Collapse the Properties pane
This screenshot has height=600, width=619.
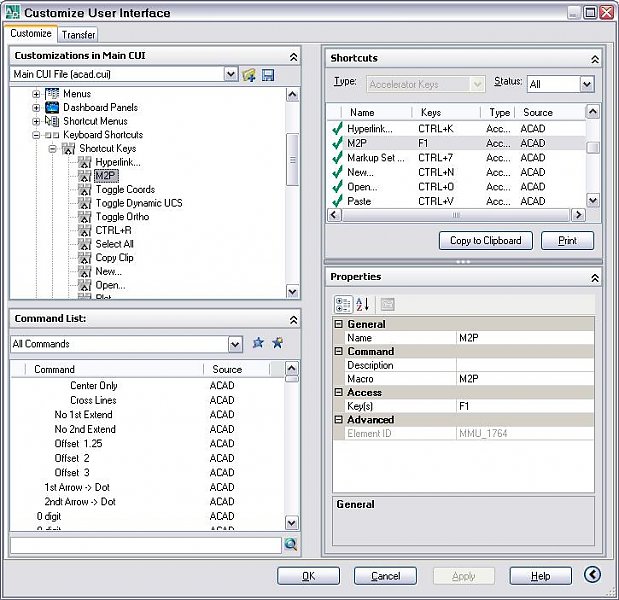pos(595,278)
